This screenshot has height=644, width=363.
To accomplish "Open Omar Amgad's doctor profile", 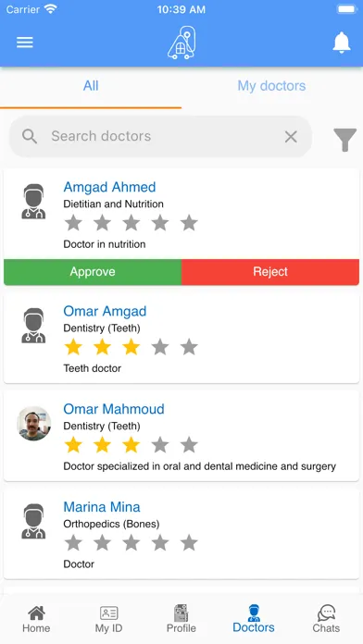I will 105,311.
